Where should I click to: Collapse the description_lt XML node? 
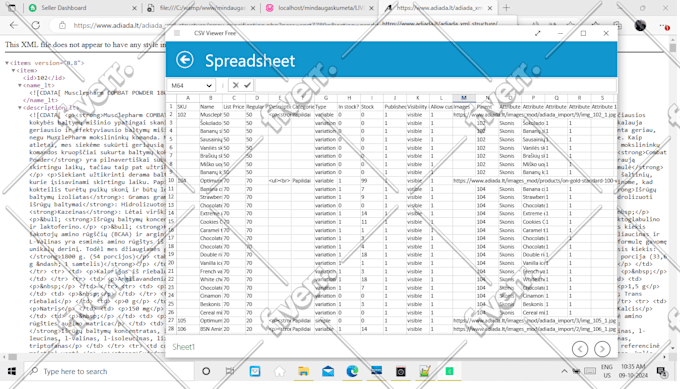point(20,108)
